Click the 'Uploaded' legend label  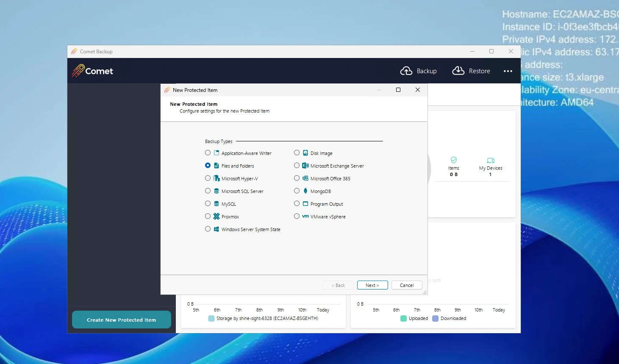[x=418, y=318]
